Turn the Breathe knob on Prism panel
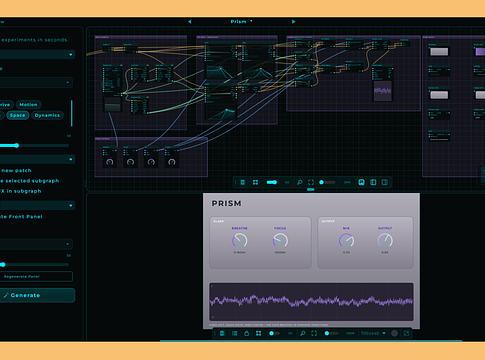 (x=239, y=240)
